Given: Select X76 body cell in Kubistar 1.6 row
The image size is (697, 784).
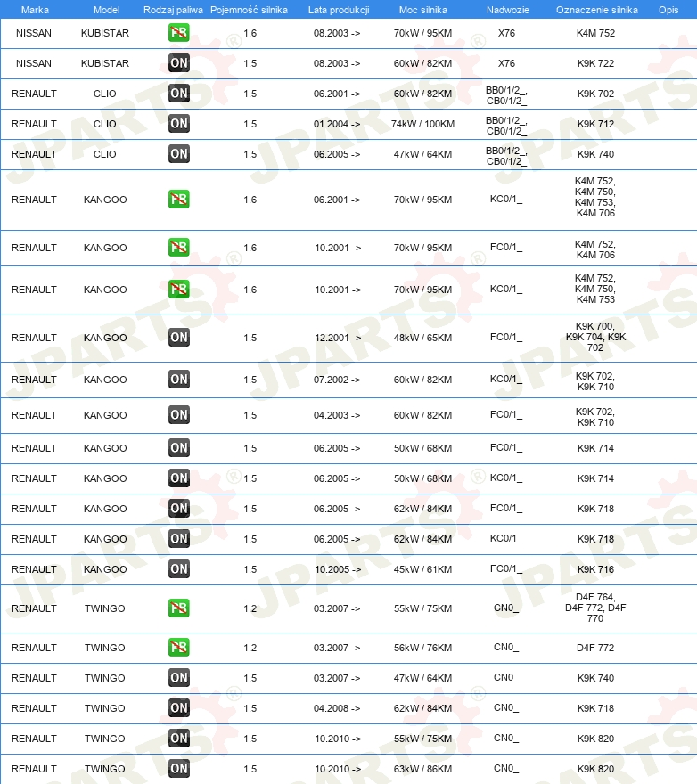Looking at the screenshot, I should pyautogui.click(x=506, y=34).
